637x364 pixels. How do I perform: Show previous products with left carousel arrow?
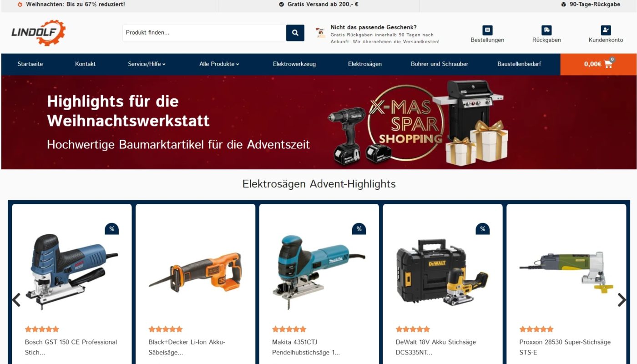click(16, 300)
